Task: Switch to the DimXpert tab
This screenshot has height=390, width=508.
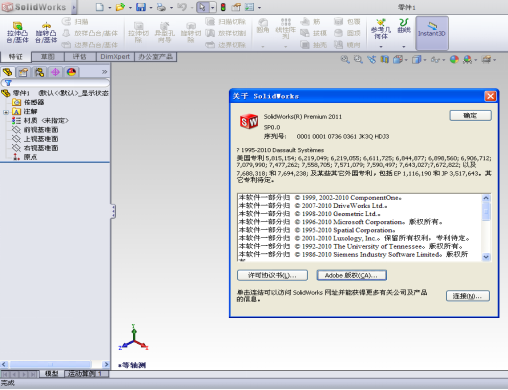Action: point(115,57)
